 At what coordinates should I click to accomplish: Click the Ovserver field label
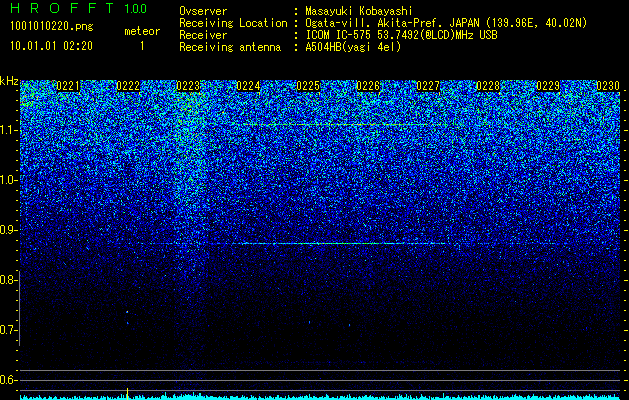pyautogui.click(x=203, y=11)
